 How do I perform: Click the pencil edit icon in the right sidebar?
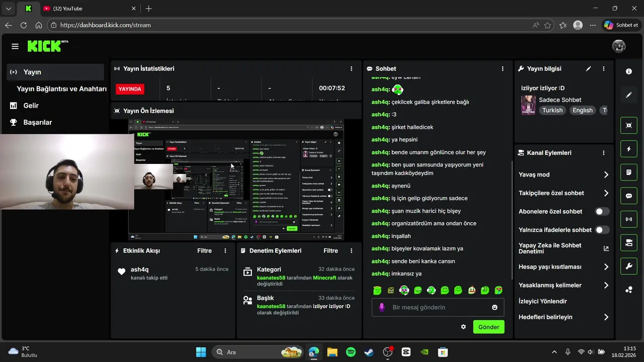click(x=629, y=95)
